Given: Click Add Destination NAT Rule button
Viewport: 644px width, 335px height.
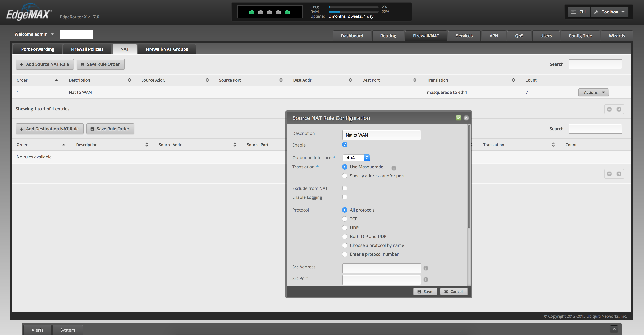Looking at the screenshot, I should tap(49, 129).
